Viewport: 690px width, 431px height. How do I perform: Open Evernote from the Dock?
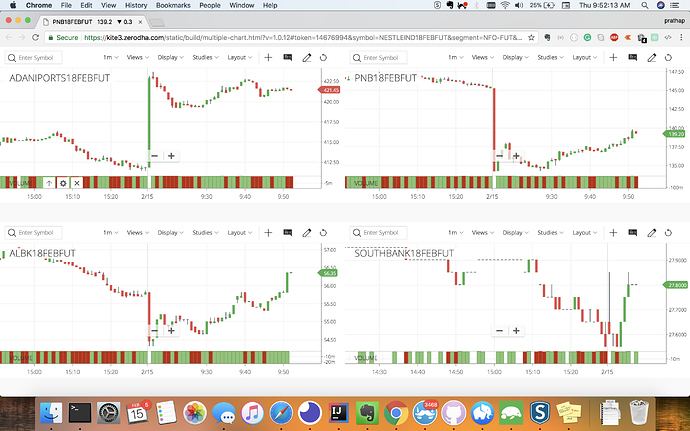367,413
